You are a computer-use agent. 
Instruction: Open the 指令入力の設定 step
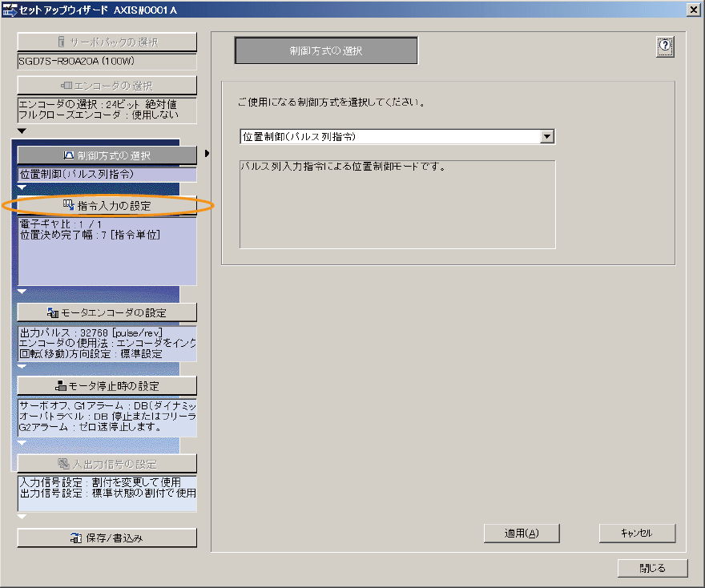point(107,206)
